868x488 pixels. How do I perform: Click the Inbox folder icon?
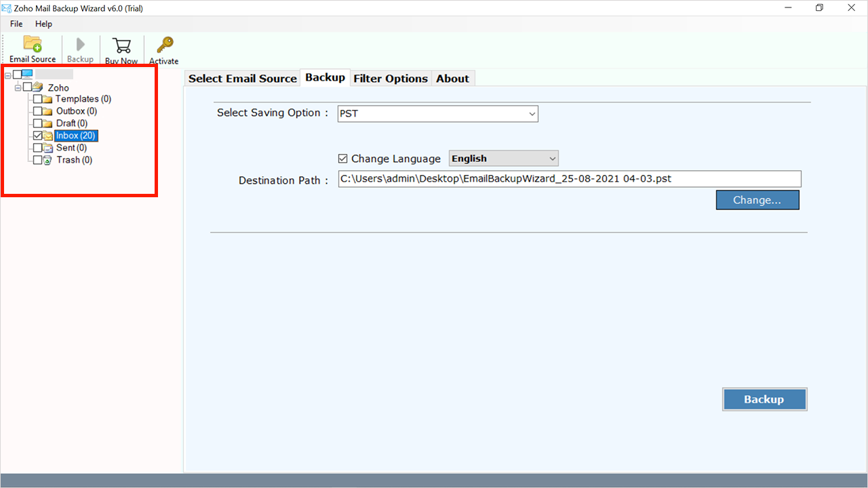[x=48, y=136]
